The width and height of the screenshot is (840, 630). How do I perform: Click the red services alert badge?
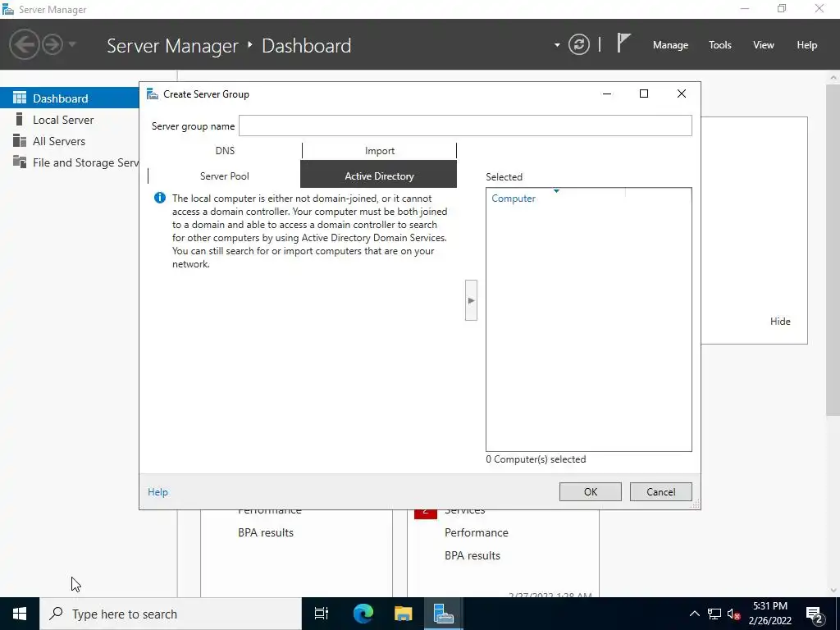tap(426, 514)
